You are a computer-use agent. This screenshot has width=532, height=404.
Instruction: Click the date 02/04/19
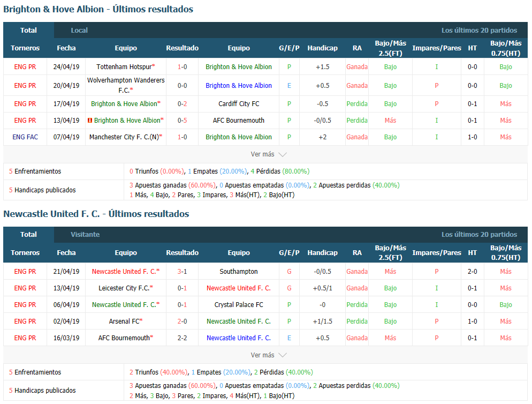(x=66, y=321)
